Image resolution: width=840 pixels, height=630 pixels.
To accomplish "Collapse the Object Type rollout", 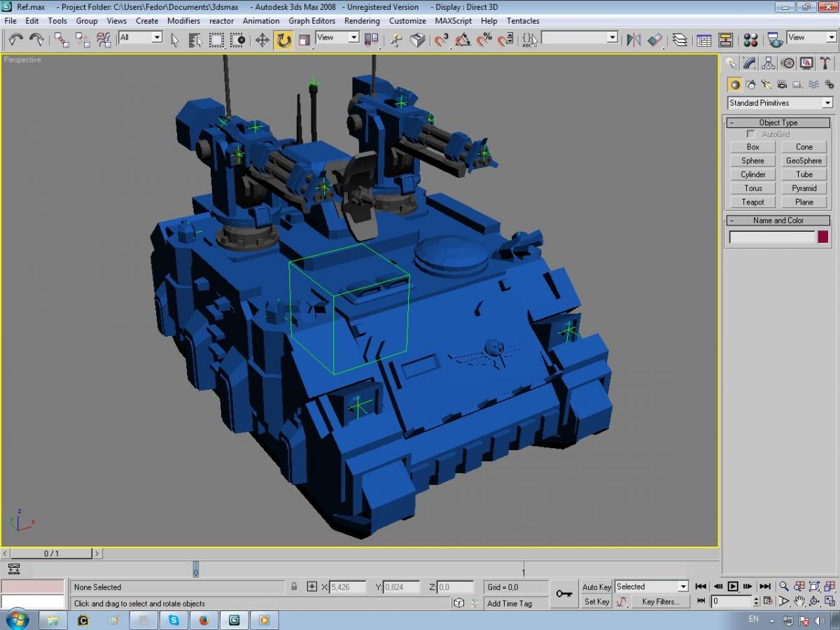I will pyautogui.click(x=778, y=122).
